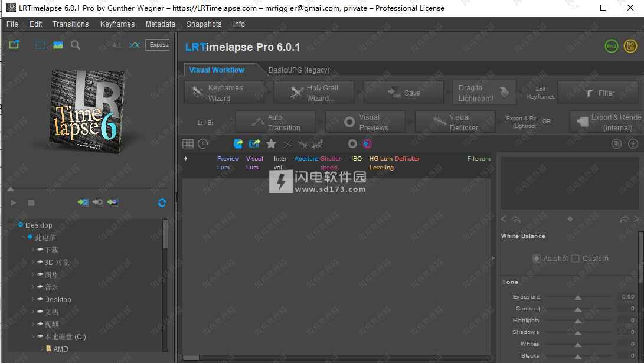Click the Drag to Lightroom button
The height and width of the screenshot is (363, 644).
click(484, 93)
